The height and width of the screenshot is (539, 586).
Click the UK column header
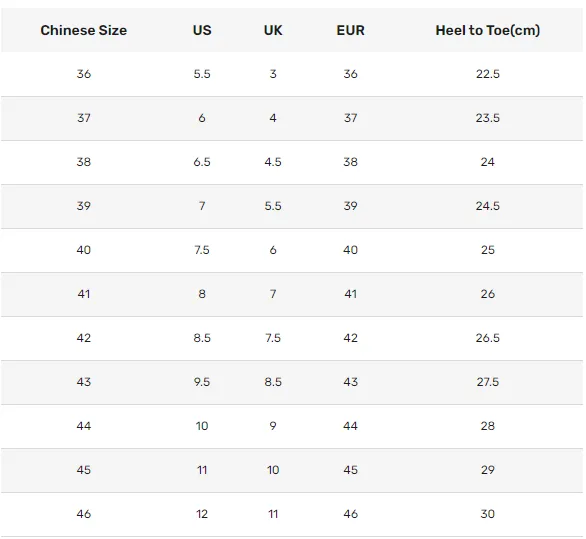[273, 30]
